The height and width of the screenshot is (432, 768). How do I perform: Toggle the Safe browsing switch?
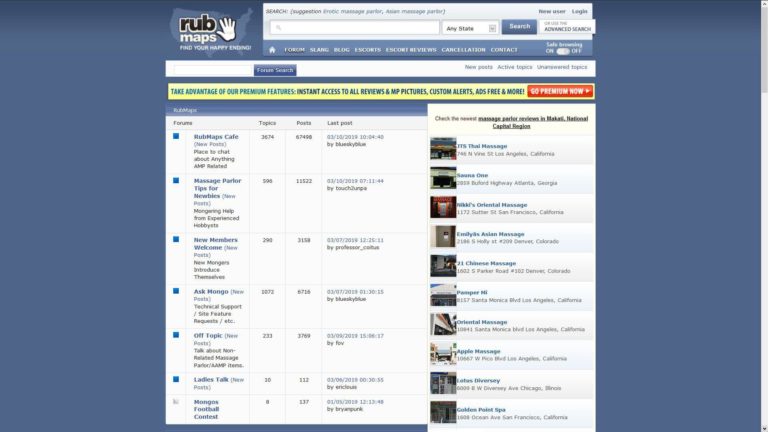click(563, 51)
